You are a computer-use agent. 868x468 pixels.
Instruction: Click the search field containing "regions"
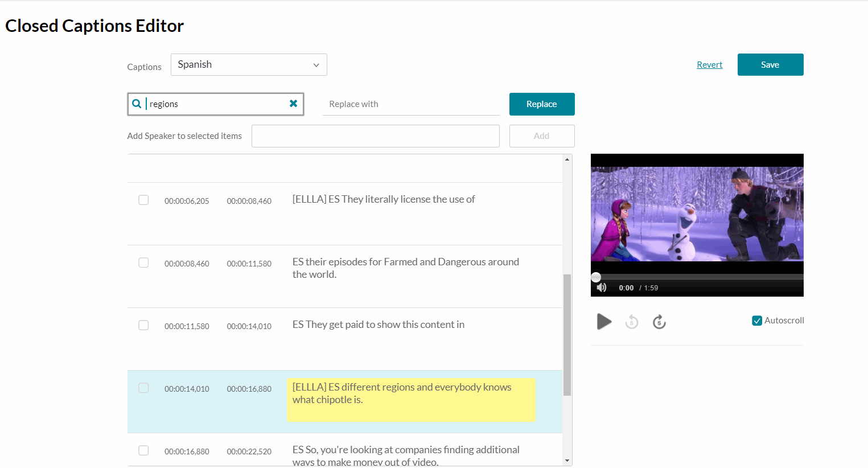(x=216, y=104)
